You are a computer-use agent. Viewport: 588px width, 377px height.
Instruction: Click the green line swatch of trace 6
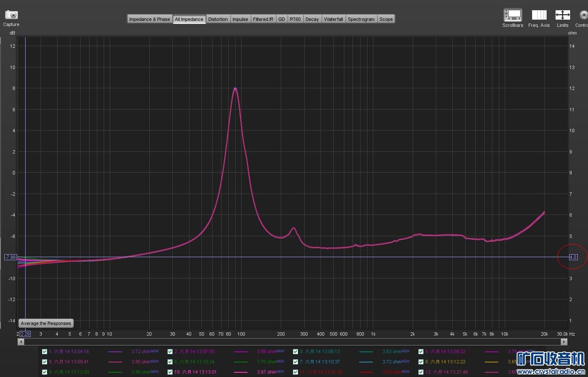click(241, 362)
